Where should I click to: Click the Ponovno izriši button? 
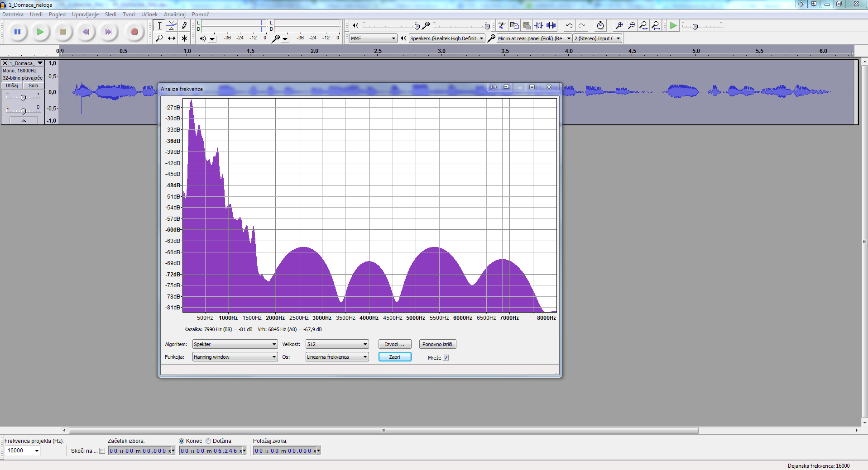[437, 344]
